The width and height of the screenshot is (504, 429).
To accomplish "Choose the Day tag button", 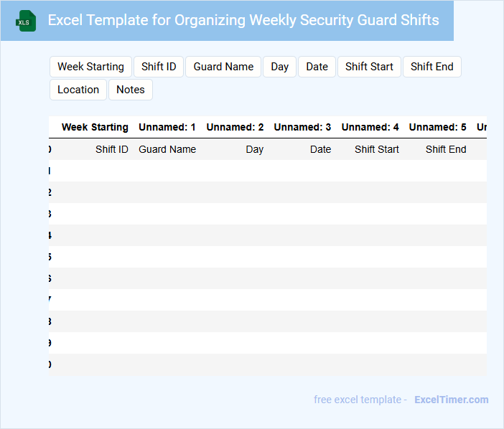I will (x=280, y=67).
